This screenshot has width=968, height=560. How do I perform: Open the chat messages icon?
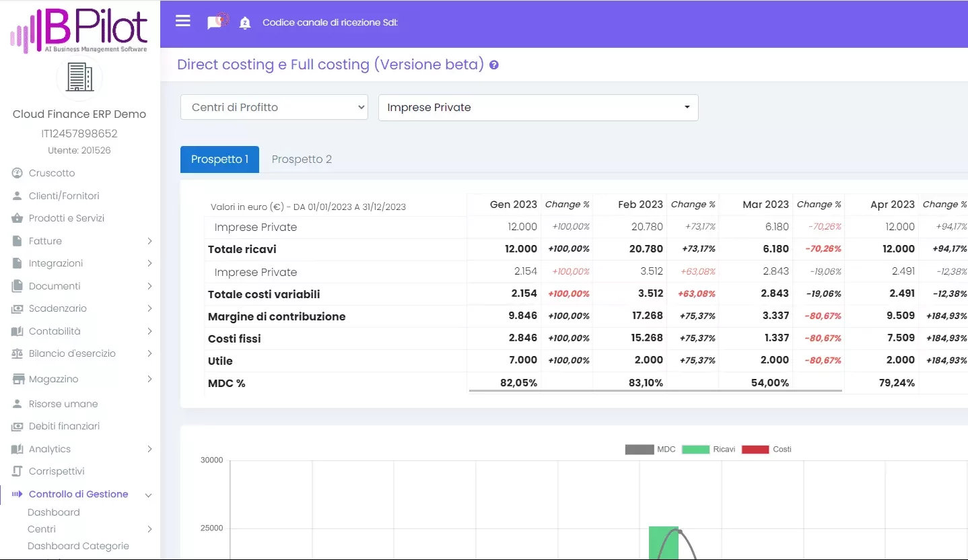pyautogui.click(x=216, y=22)
